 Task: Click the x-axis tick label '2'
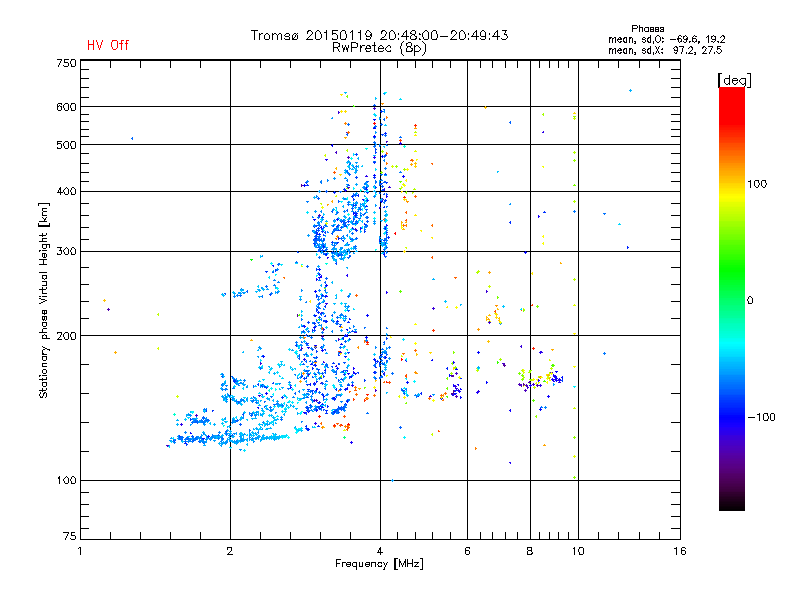230,551
